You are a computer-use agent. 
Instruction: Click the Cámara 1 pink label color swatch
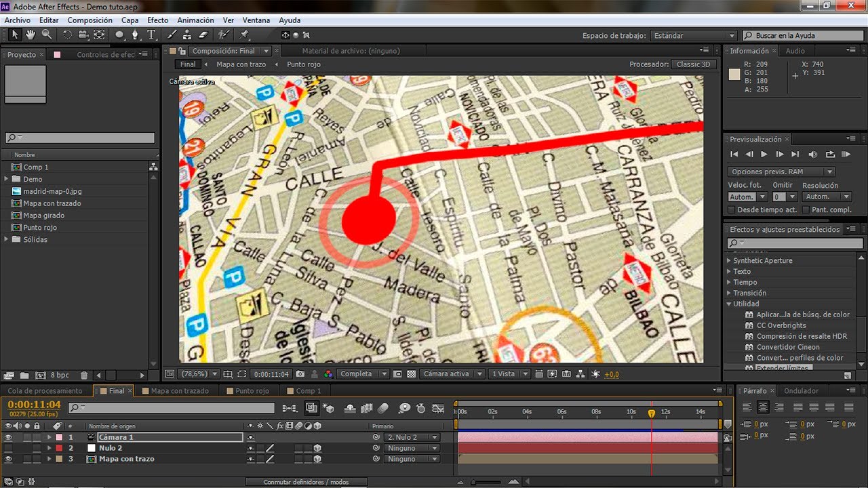point(59,437)
